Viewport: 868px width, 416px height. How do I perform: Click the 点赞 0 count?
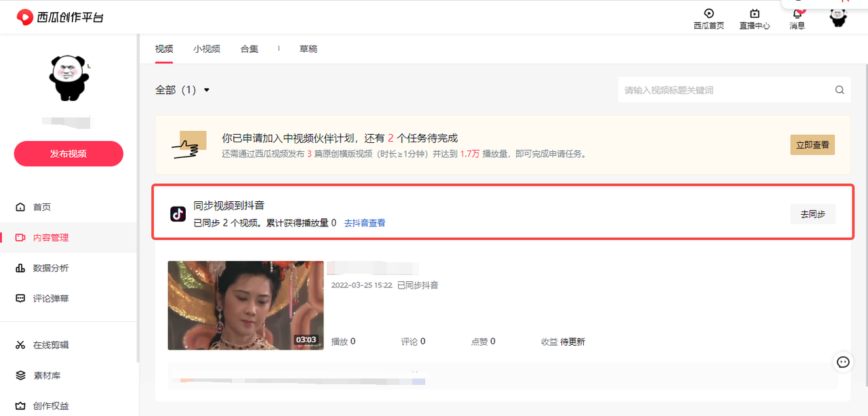[x=483, y=341]
